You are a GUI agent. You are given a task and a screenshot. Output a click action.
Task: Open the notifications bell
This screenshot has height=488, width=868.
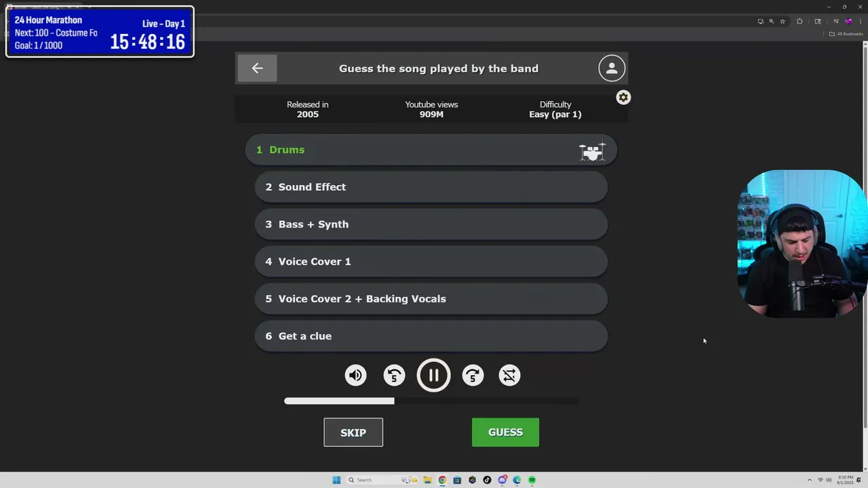click(x=859, y=480)
